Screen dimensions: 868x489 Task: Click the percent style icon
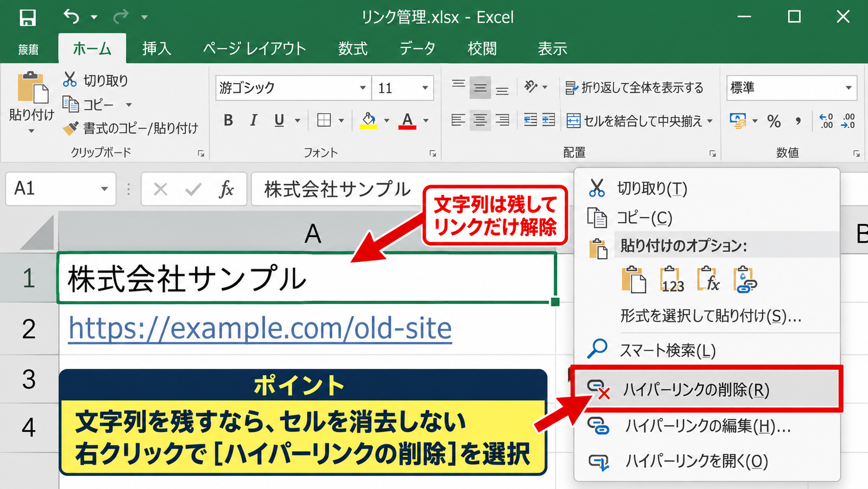[x=774, y=121]
